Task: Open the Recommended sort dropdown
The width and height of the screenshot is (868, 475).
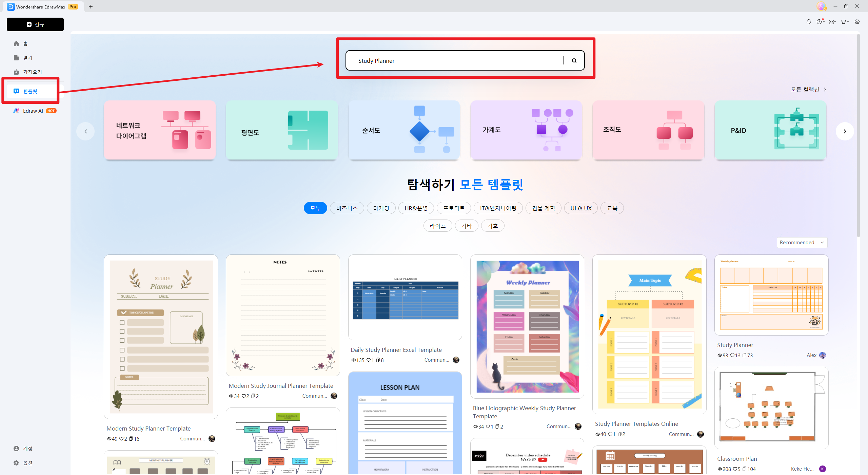Action: click(802, 242)
